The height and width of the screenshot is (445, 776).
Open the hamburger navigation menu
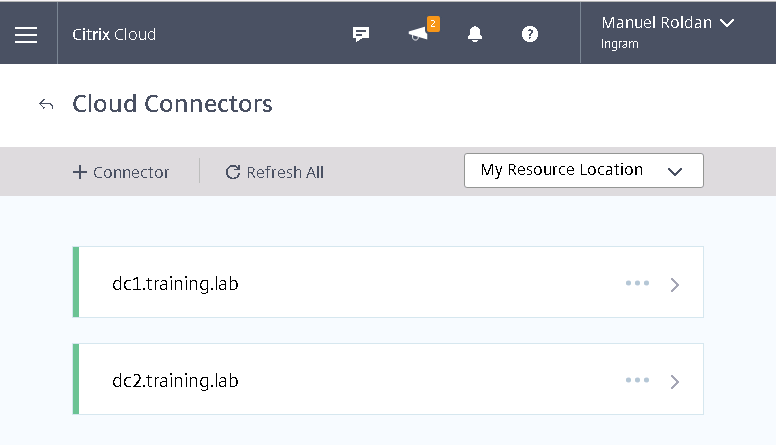(x=26, y=35)
